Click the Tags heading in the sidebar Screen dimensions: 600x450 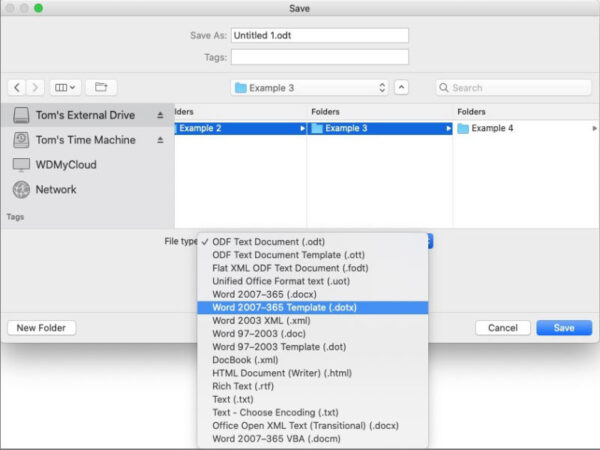(x=15, y=217)
